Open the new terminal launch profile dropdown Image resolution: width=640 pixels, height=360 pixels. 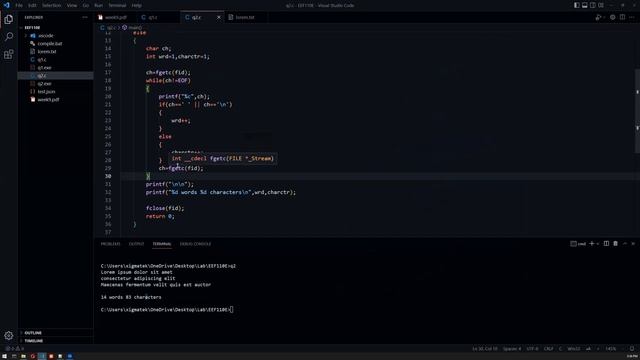(598, 244)
